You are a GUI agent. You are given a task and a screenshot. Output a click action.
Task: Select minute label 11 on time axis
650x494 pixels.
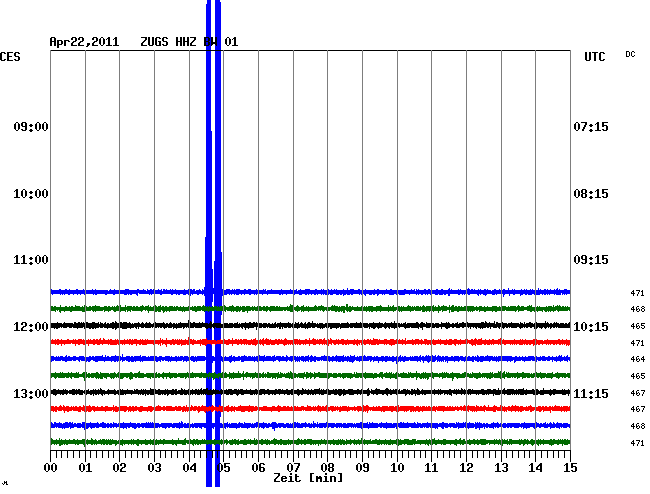coord(432,468)
